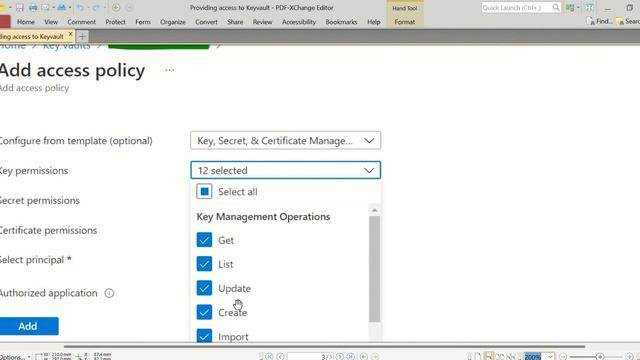The image size is (640, 360).
Task: Click the Zoom out minus icon
Action: [x=563, y=357]
